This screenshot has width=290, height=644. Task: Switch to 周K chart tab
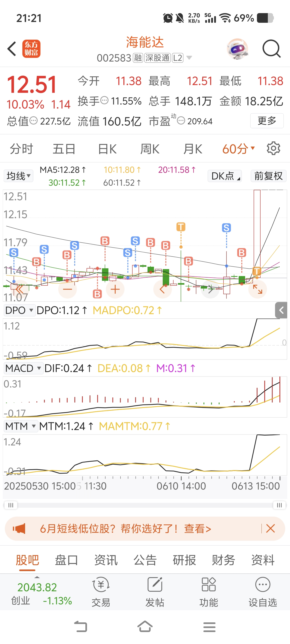(x=150, y=149)
